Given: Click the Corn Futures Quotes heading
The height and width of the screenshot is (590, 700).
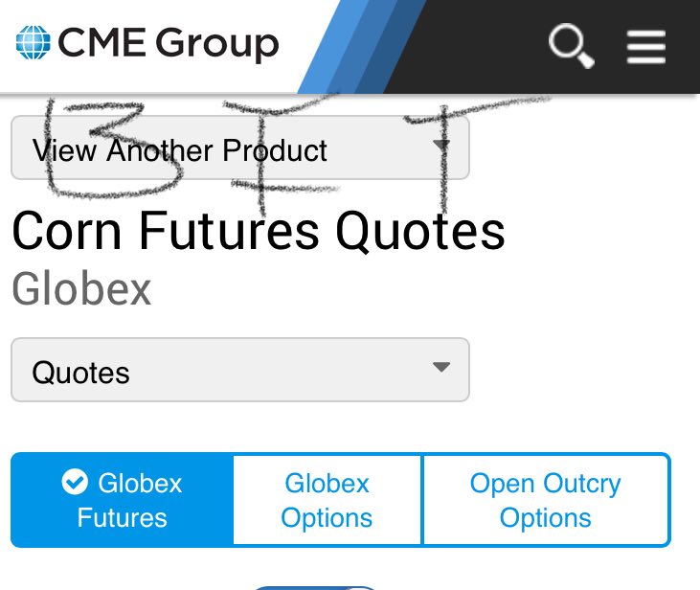Looking at the screenshot, I should [259, 232].
